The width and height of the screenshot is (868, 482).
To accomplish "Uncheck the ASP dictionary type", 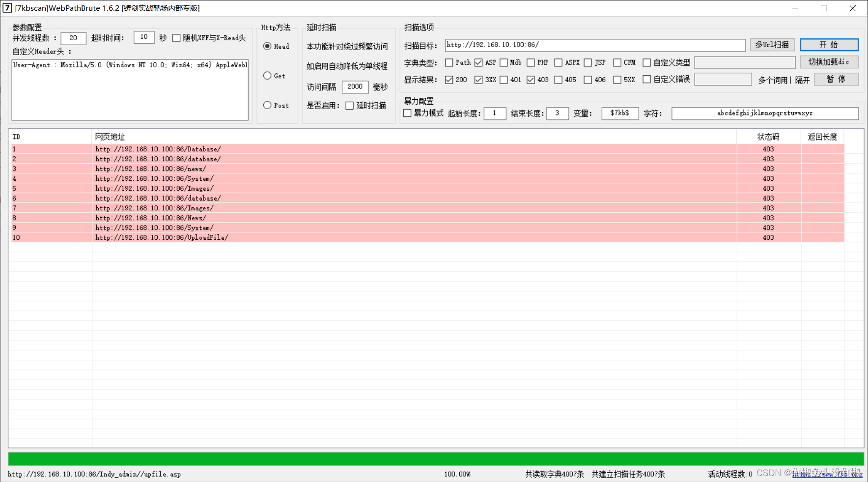I will pos(478,62).
